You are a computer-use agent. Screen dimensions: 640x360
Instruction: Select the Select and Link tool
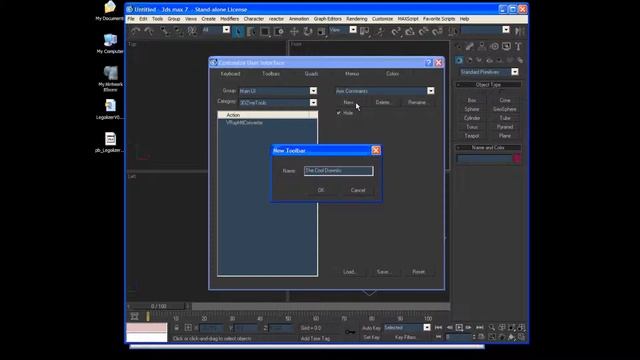pyautogui.click(x=164, y=31)
